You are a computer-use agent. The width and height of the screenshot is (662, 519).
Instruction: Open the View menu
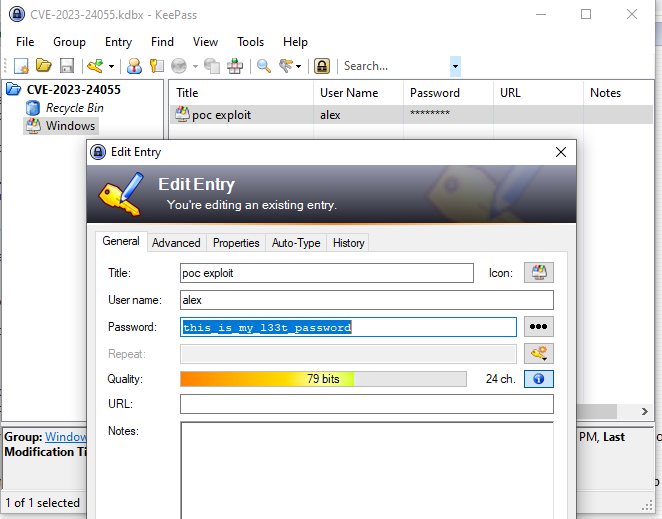point(205,42)
